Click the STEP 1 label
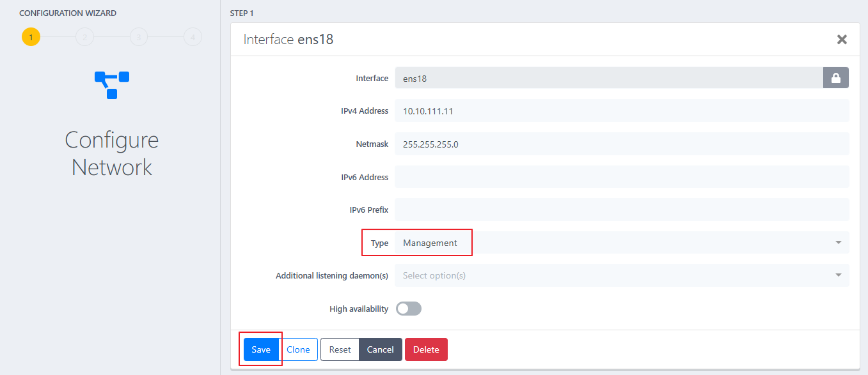Image resolution: width=868 pixels, height=375 pixels. click(x=242, y=13)
